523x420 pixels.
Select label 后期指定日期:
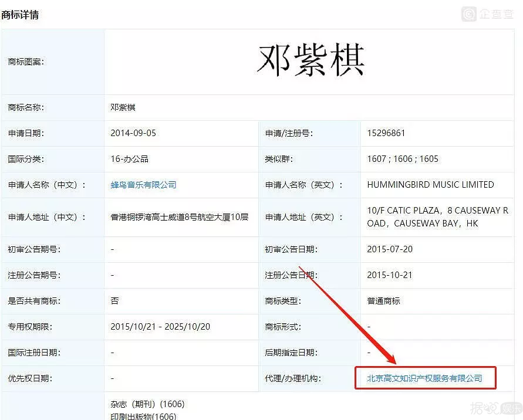click(x=291, y=353)
